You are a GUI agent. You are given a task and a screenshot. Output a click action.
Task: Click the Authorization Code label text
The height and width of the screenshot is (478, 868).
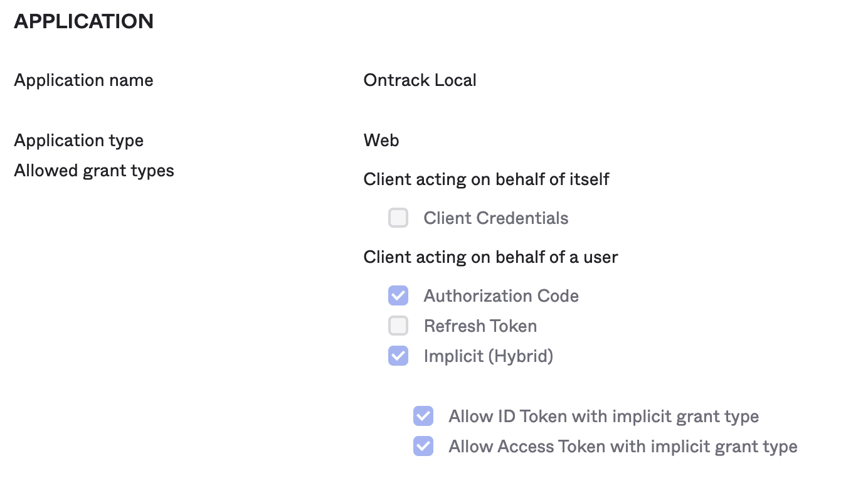point(500,296)
